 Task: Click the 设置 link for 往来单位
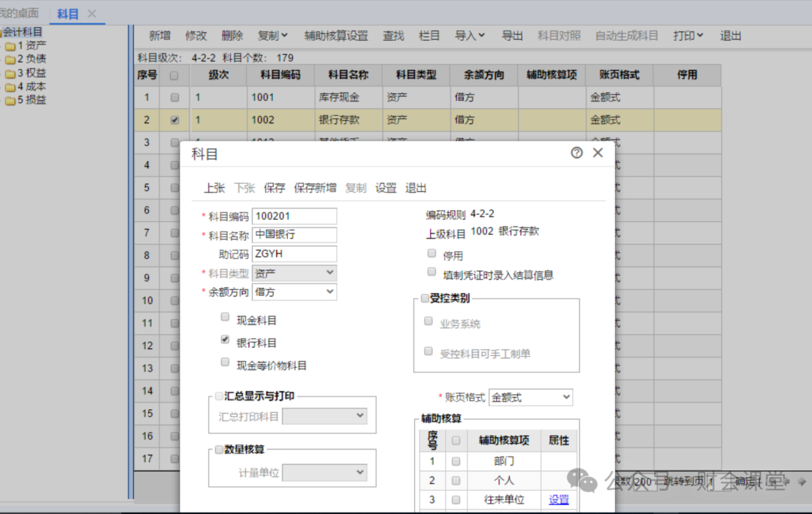point(559,500)
